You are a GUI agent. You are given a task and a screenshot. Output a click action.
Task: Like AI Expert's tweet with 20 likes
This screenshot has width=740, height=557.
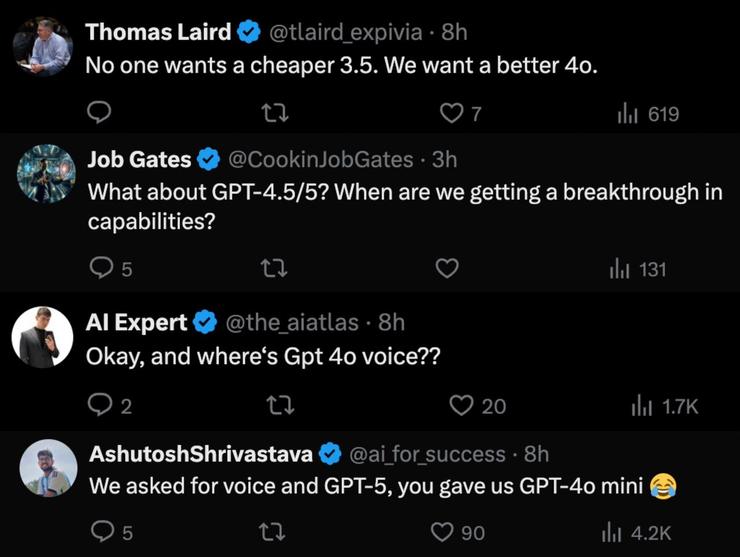(x=460, y=405)
